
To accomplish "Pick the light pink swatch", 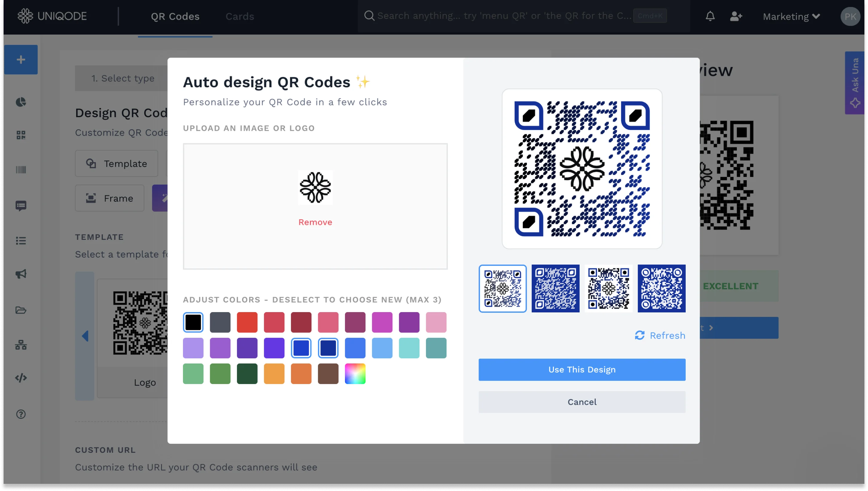I will click(x=436, y=322).
